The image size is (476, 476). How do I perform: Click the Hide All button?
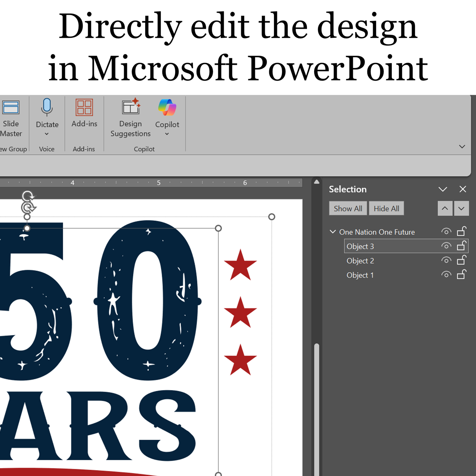pos(386,209)
